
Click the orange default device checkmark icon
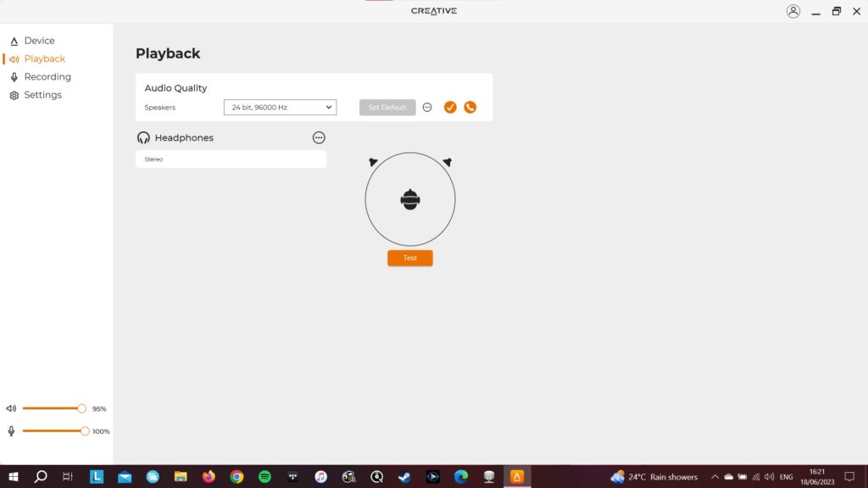tap(450, 108)
